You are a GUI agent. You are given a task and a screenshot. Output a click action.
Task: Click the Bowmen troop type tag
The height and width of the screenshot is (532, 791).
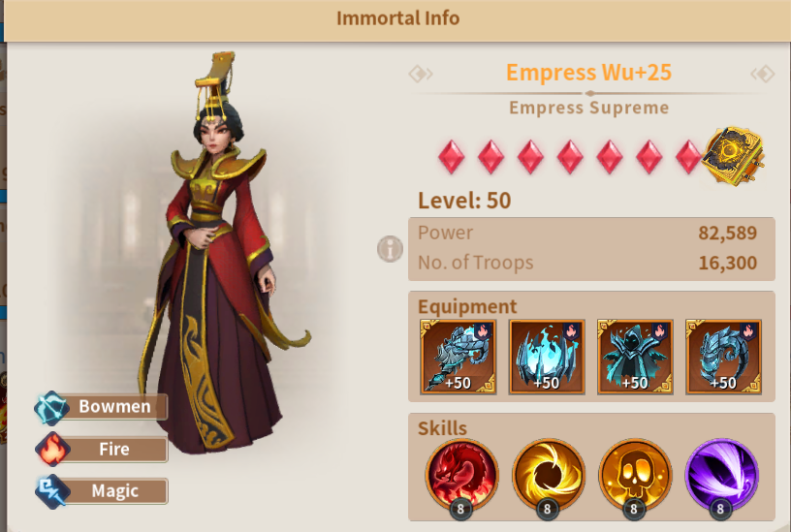click(114, 406)
